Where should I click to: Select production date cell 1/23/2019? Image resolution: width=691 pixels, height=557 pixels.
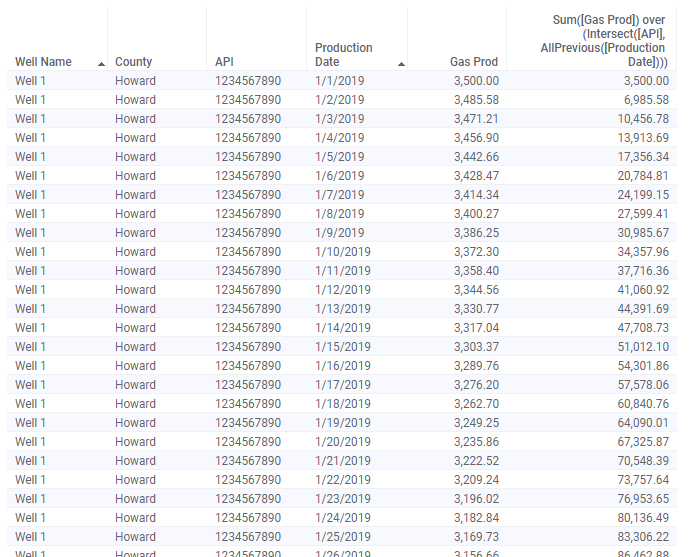(x=343, y=498)
